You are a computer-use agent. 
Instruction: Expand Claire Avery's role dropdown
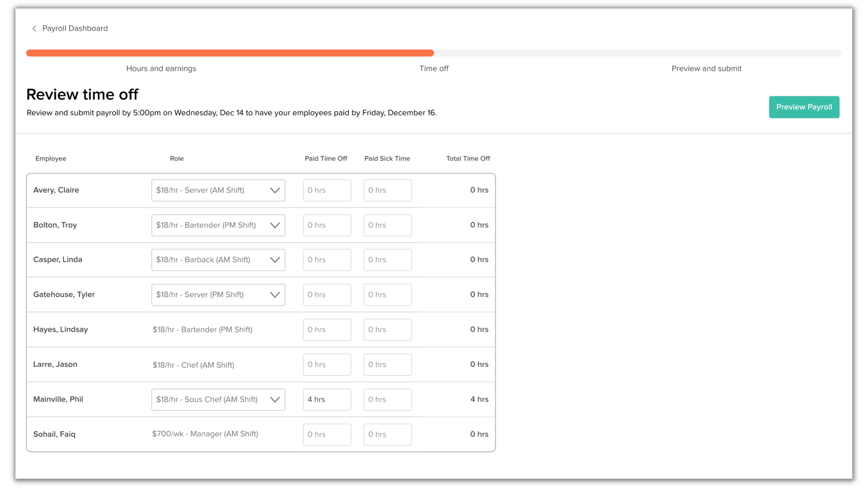(x=218, y=190)
